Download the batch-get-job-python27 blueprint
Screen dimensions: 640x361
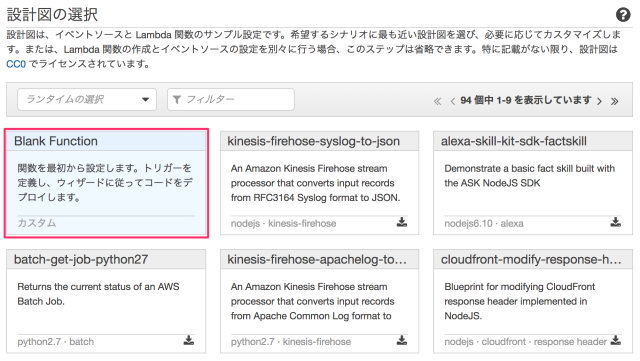pyautogui.click(x=189, y=340)
